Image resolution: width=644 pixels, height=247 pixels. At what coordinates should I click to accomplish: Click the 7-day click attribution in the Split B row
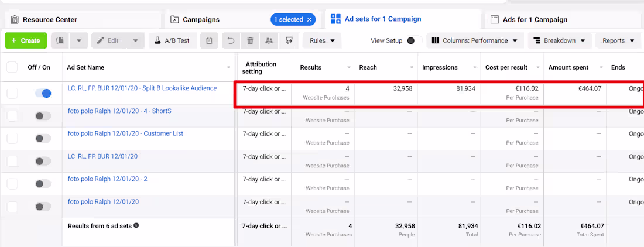264,88
